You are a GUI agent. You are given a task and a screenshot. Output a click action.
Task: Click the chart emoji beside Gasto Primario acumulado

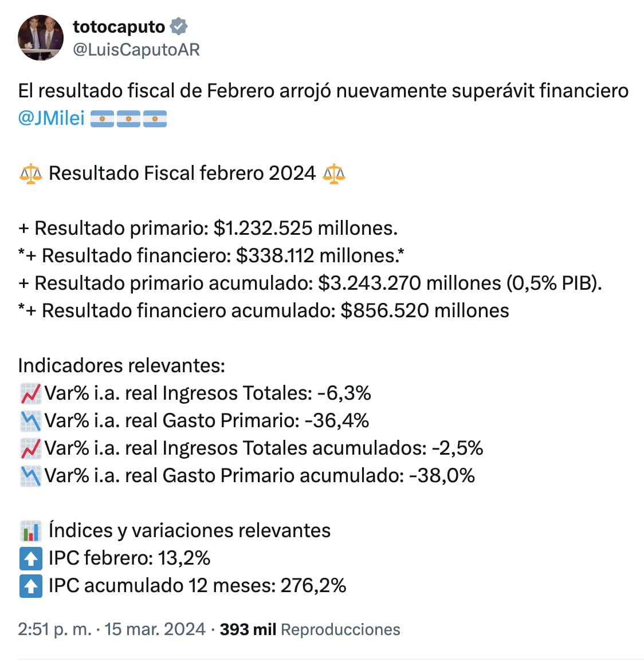(x=29, y=475)
